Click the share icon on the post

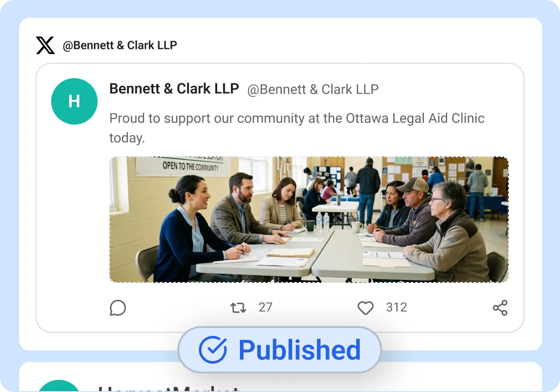[500, 308]
